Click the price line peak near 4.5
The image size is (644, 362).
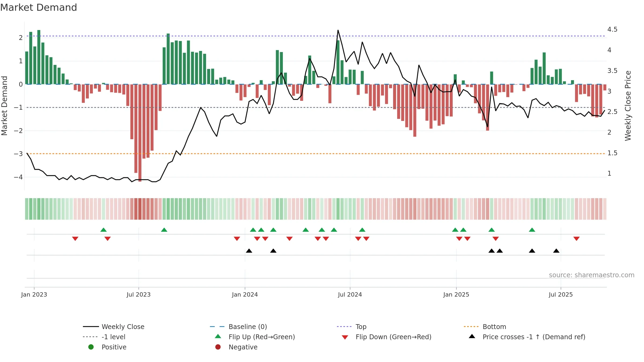(338, 30)
